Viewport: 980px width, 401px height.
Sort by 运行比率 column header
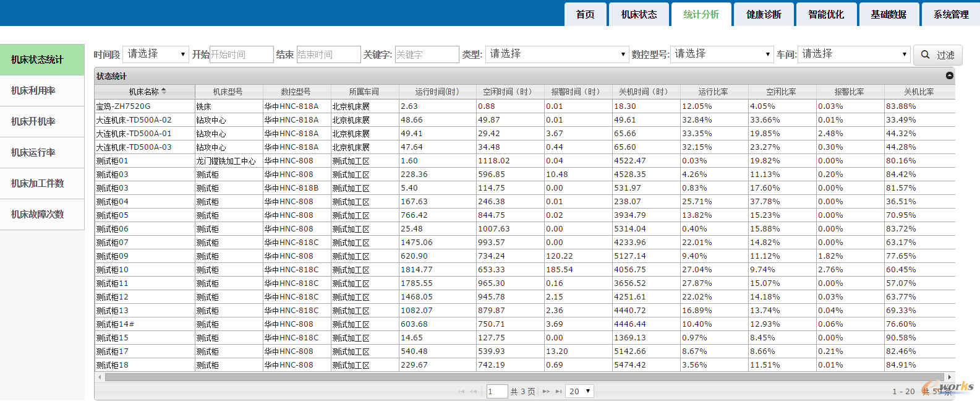tap(714, 92)
